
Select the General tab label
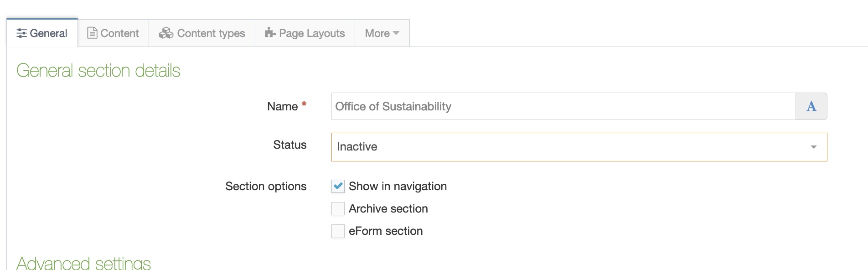pos(48,33)
